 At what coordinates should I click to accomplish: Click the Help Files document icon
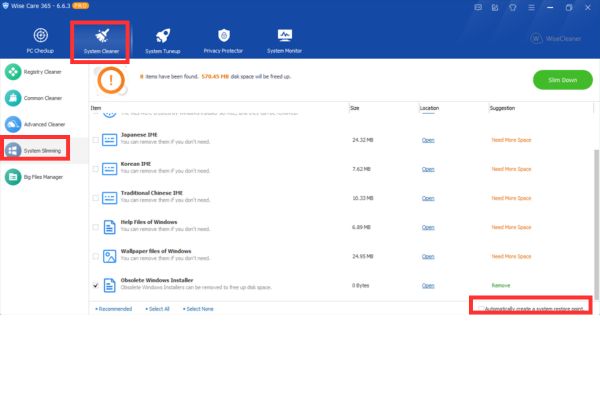coord(109,227)
